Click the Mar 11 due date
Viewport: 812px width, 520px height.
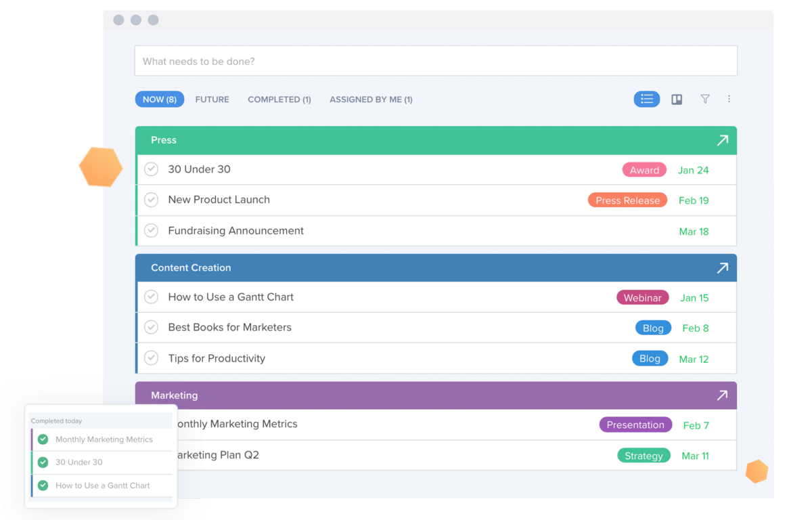pos(695,456)
